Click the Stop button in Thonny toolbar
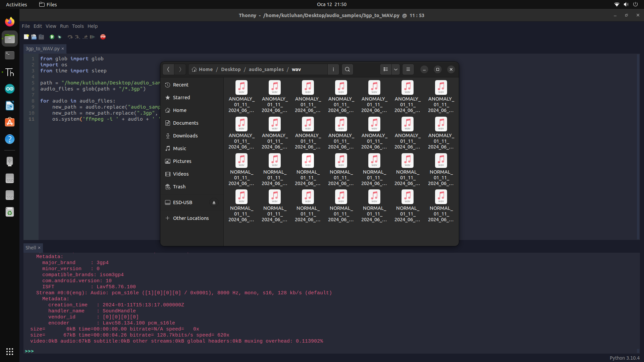644x362 pixels. [103, 37]
